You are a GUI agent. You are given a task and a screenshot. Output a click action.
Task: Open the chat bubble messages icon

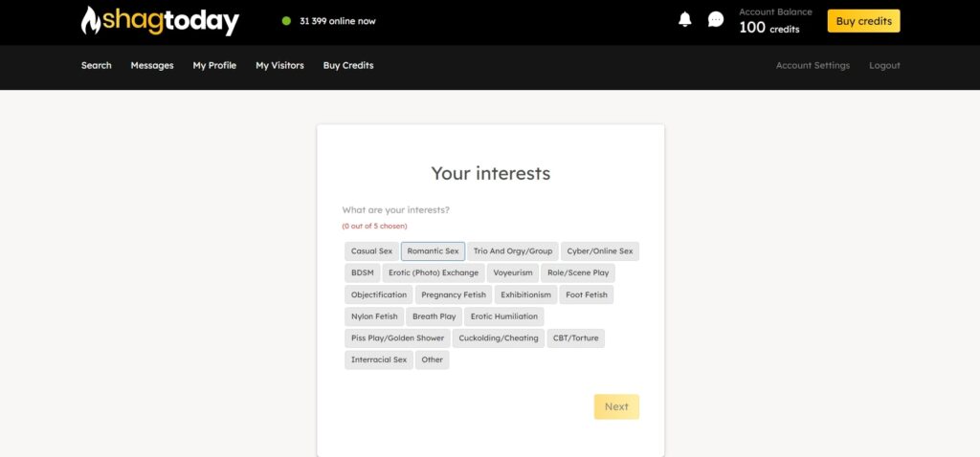pos(715,20)
